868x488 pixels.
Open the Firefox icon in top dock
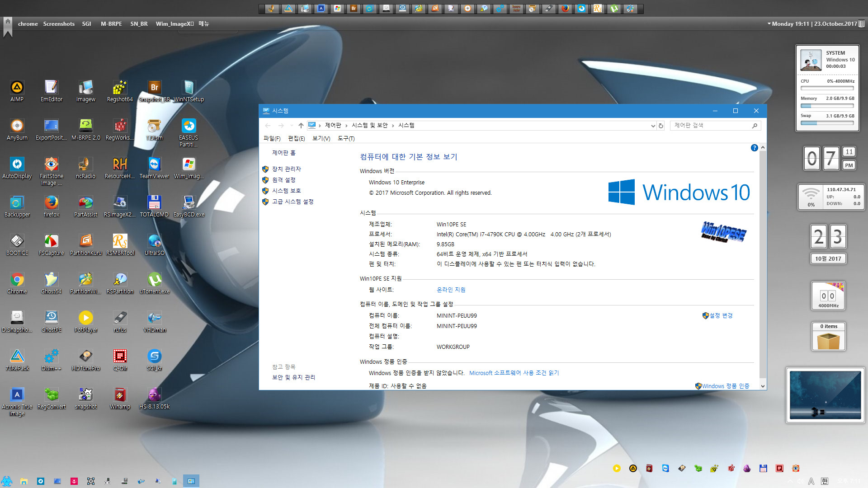pyautogui.click(x=565, y=8)
